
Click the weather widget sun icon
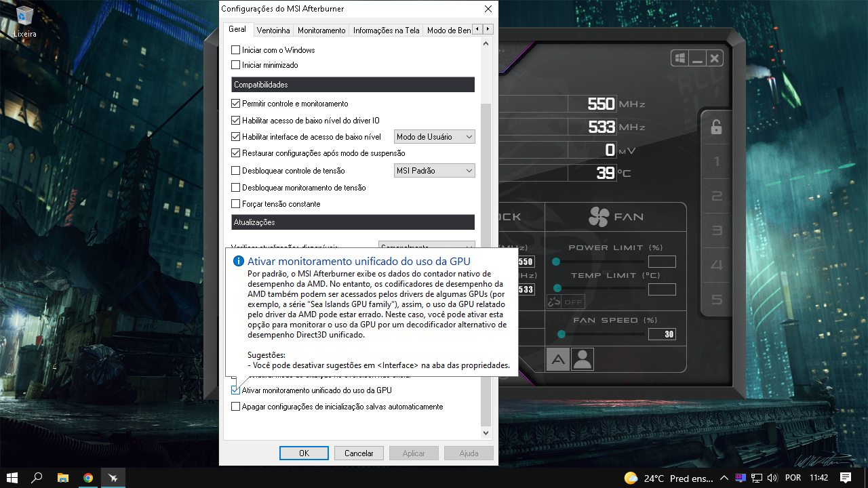pos(631,478)
